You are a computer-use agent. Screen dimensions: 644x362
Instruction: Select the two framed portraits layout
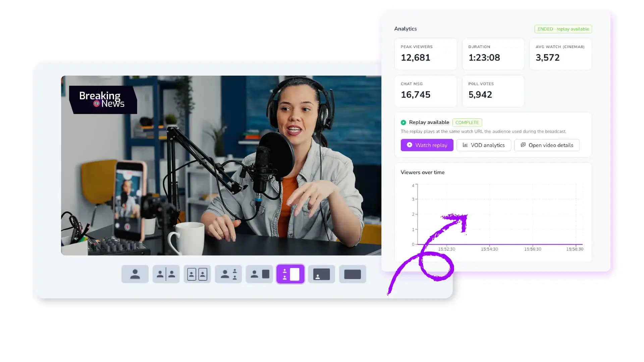197,274
